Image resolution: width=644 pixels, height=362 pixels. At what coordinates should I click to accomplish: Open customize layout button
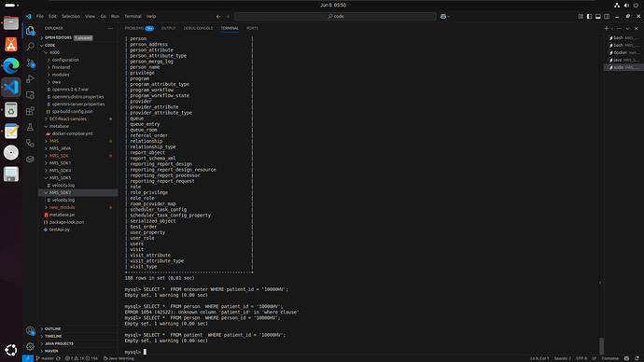pyautogui.click(x=581, y=17)
